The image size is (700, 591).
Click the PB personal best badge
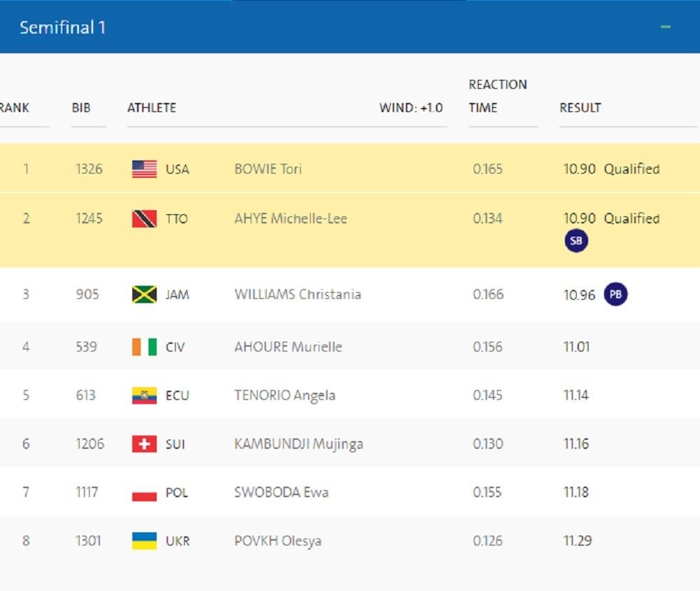point(615,295)
